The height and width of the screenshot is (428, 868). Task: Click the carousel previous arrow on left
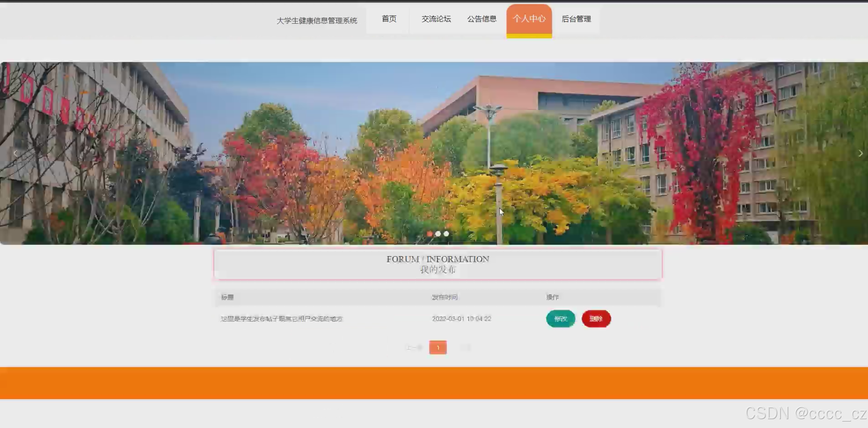15,153
